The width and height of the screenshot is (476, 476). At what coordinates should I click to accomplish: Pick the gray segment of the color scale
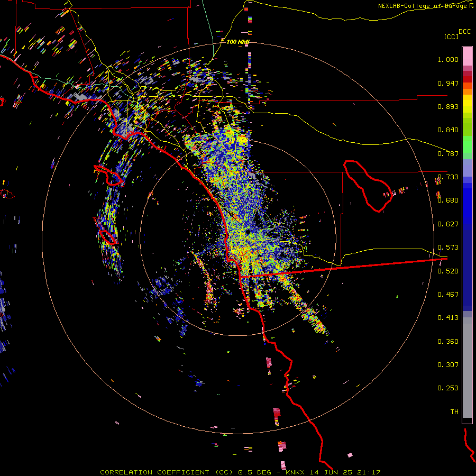[467, 368]
